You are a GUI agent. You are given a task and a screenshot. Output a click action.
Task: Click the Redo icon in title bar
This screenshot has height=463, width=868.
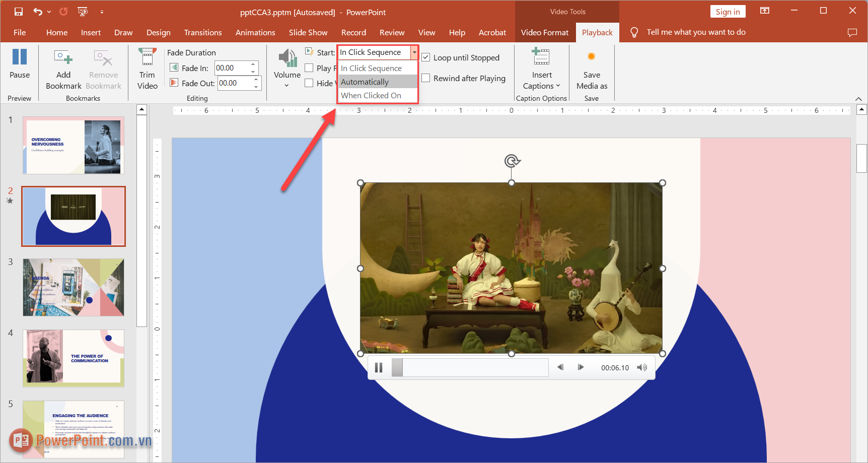point(63,12)
